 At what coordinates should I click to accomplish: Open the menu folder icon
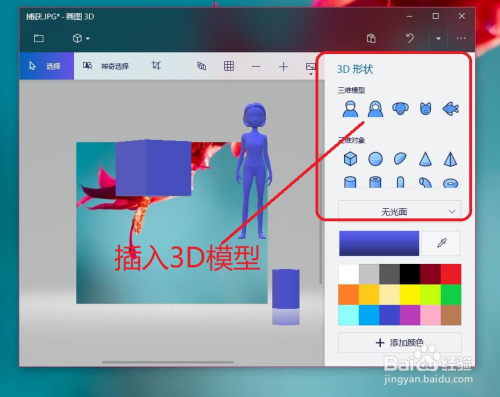click(x=39, y=38)
